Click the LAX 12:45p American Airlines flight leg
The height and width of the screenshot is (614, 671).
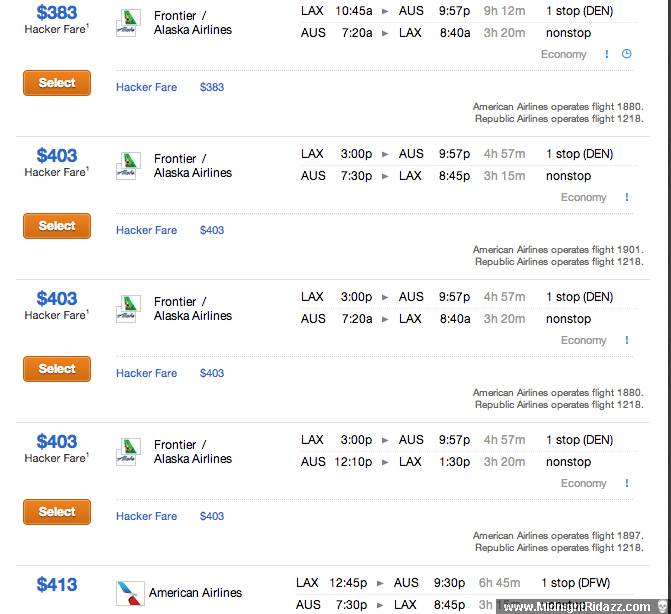tap(453, 583)
